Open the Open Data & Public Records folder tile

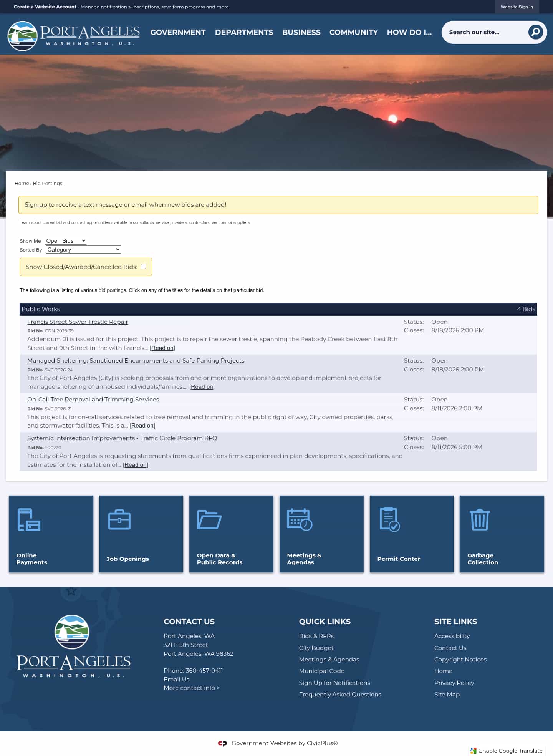pyautogui.click(x=231, y=534)
